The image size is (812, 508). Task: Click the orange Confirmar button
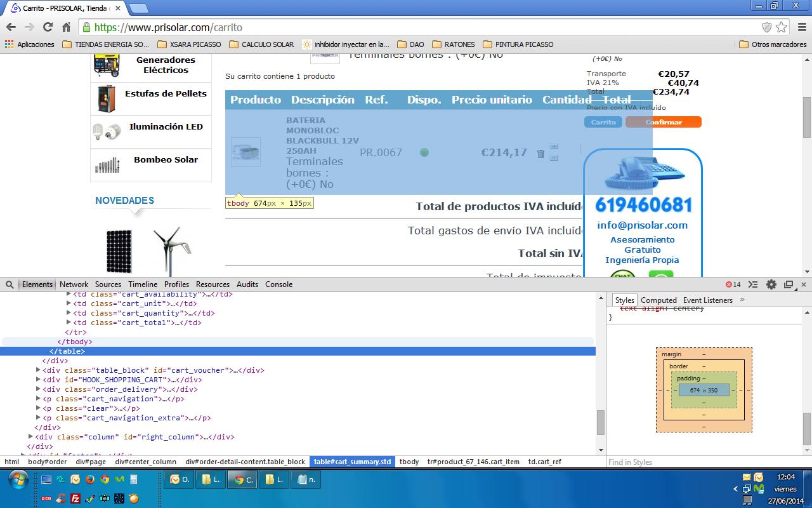(664, 122)
